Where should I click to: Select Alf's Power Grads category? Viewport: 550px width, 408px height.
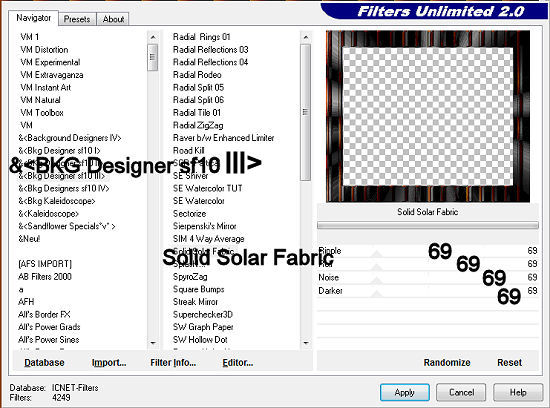click(49, 327)
